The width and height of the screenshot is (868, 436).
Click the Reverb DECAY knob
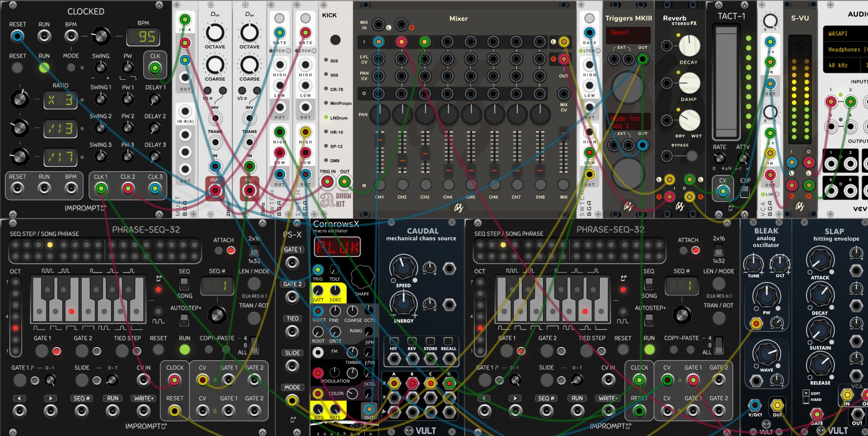click(x=689, y=46)
